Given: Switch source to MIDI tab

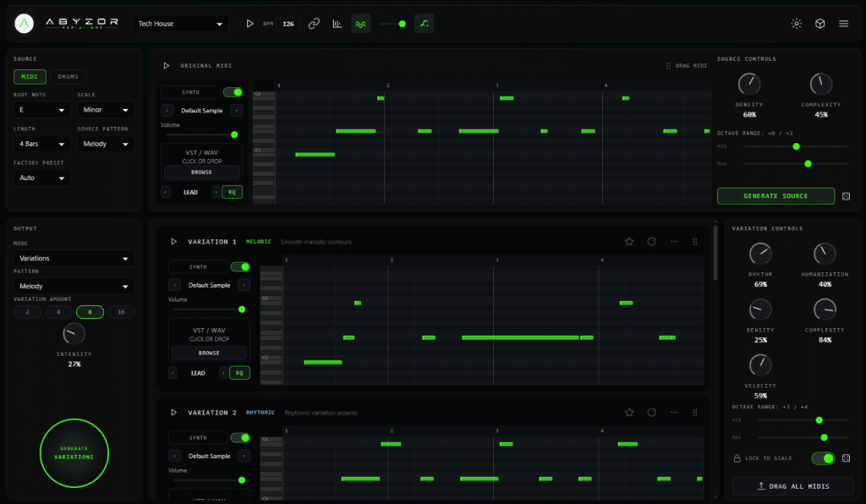Looking at the screenshot, I should pos(30,77).
